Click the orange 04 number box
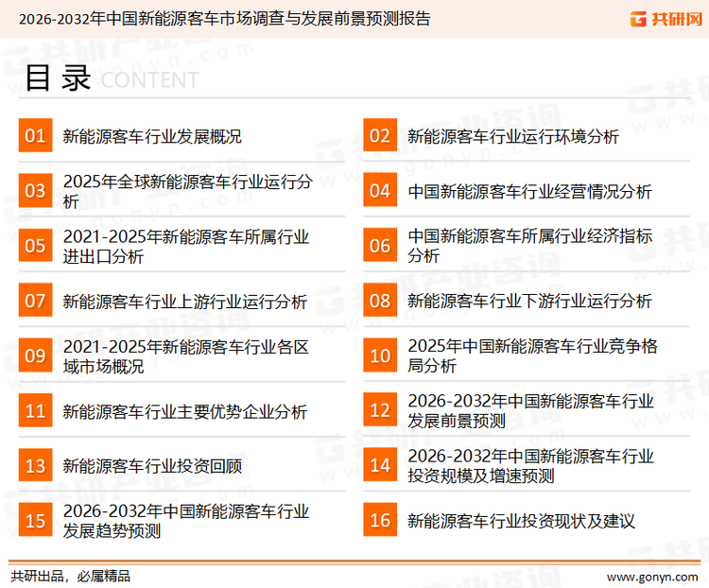The width and height of the screenshot is (709, 588). pyautogui.click(x=380, y=190)
